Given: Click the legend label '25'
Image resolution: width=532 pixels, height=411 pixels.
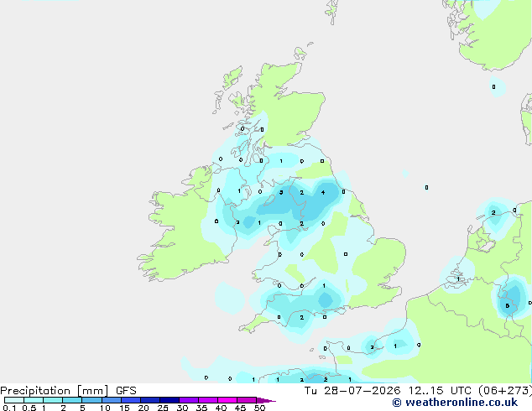Looking at the screenshot, I should tap(163, 408).
